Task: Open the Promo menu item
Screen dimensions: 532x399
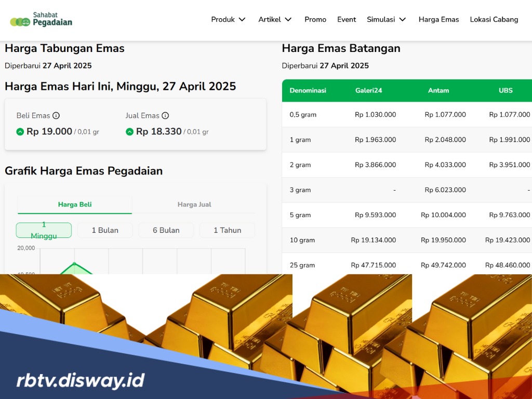Action: pos(315,19)
